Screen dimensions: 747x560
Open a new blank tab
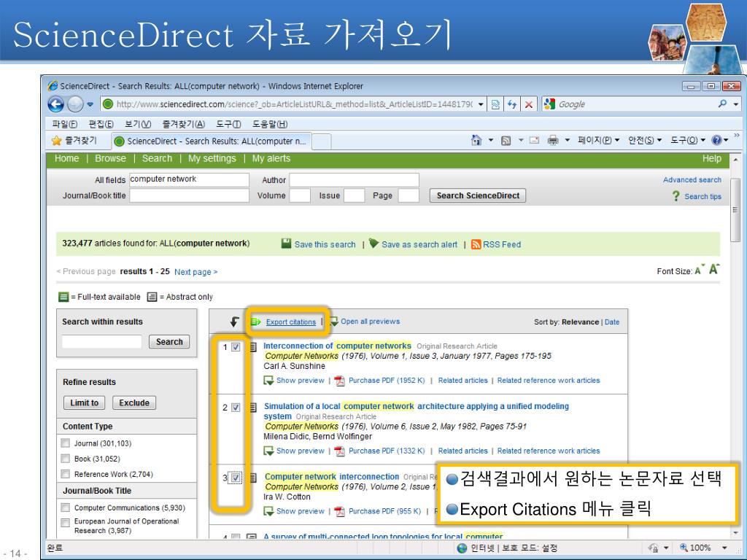click(x=322, y=141)
